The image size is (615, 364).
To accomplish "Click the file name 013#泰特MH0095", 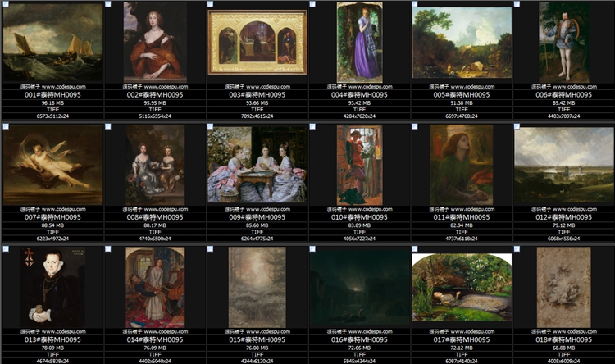I will [x=53, y=339].
